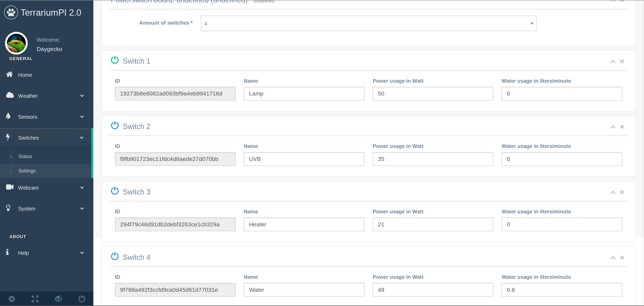Click the Switch 2 Name field with UVB
Viewport: 644px width, 306px height.
tap(304, 159)
